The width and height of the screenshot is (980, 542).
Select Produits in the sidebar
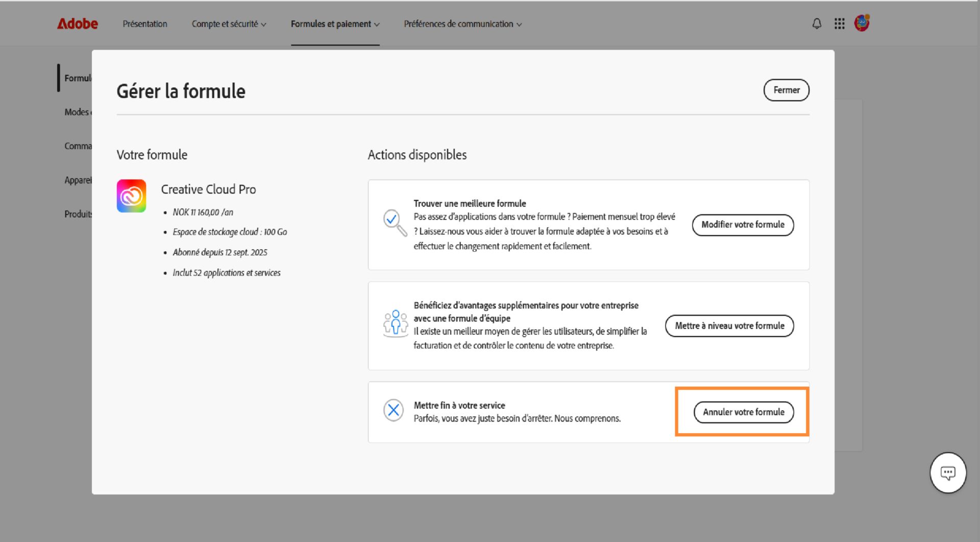click(x=78, y=214)
